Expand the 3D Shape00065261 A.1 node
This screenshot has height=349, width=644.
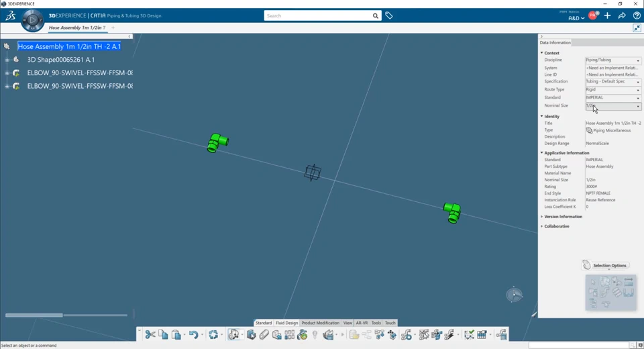tap(7, 60)
